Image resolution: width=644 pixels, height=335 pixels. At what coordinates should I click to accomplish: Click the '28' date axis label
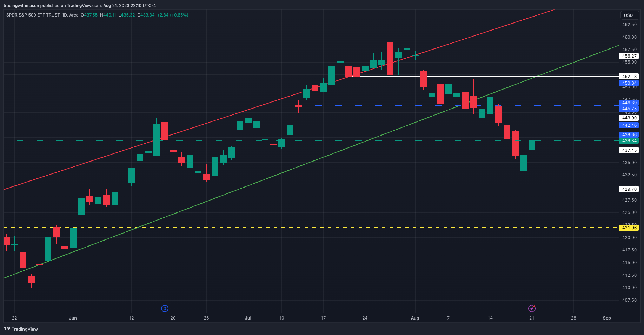[x=573, y=318]
